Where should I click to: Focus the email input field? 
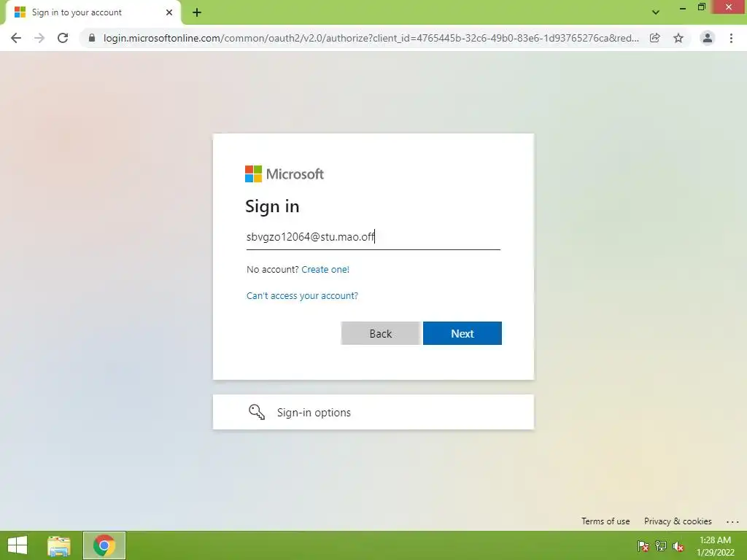pos(373,237)
